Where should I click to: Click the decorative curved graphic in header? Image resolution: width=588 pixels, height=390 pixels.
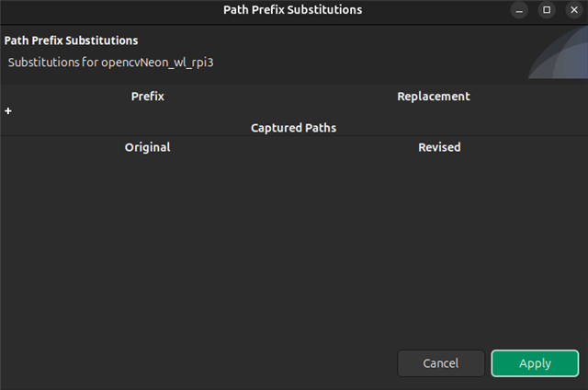558,52
